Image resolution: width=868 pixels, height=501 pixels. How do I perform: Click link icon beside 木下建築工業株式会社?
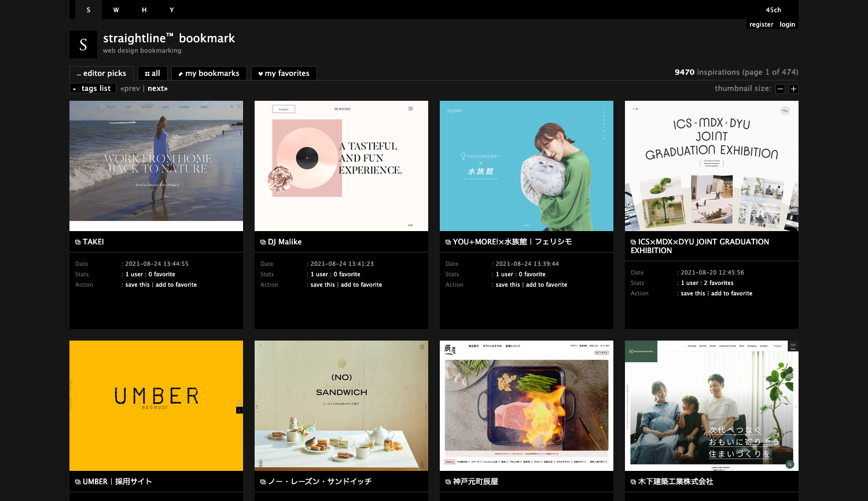point(634,482)
